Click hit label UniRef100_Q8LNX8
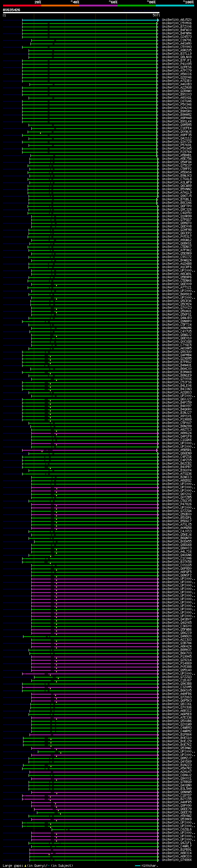 tap(177, 57)
